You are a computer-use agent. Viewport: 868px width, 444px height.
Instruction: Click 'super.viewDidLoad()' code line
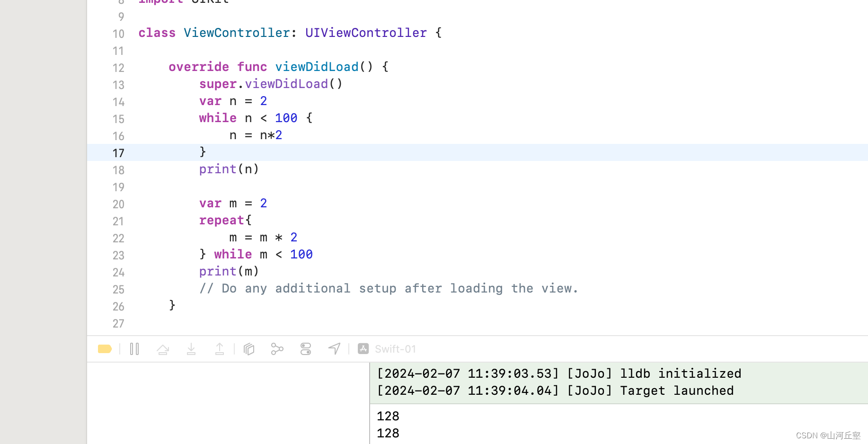pyautogui.click(x=271, y=84)
